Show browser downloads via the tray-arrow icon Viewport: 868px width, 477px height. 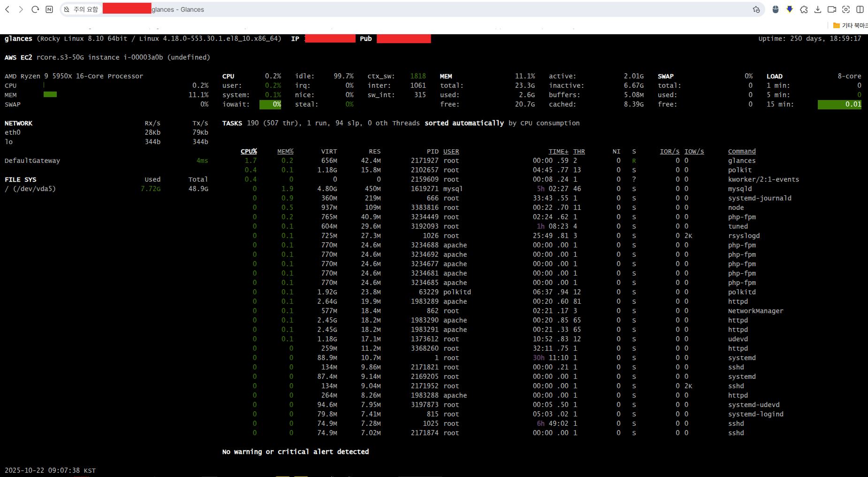click(818, 9)
